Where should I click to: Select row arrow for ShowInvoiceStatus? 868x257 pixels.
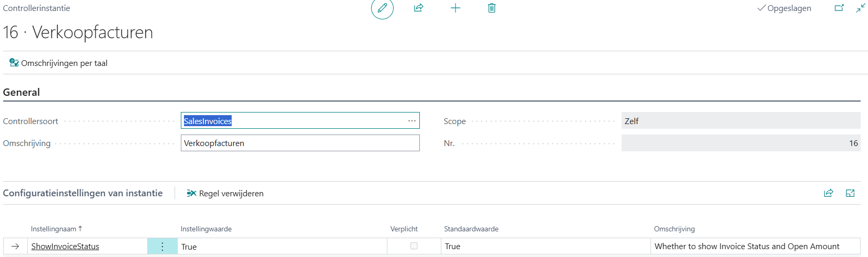(x=15, y=247)
